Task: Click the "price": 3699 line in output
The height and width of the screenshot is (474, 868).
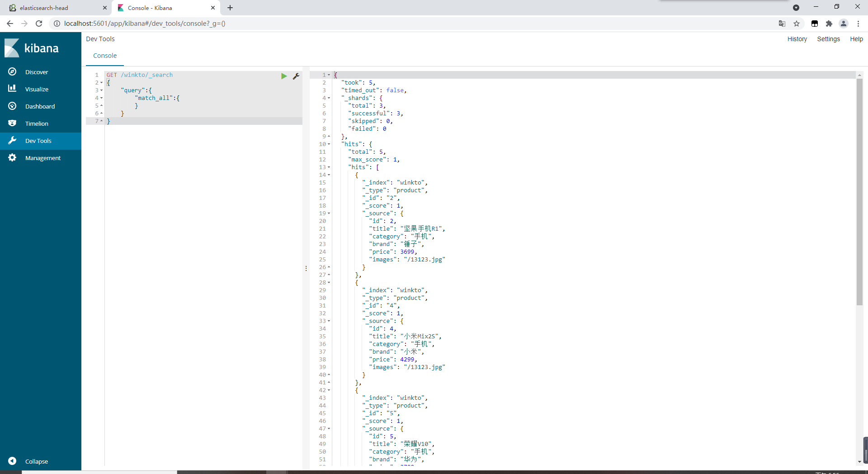Action: (393, 252)
